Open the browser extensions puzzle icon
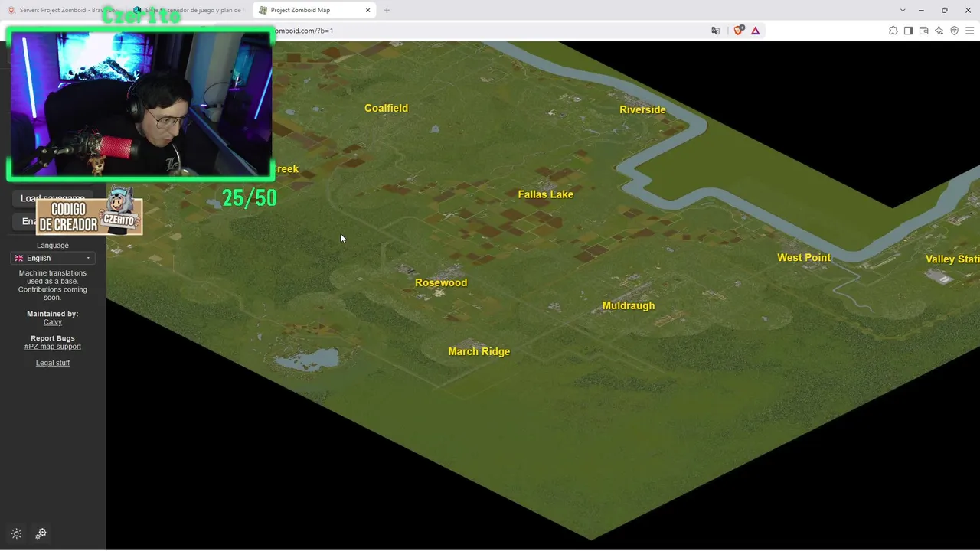980x551 pixels. pos(893,31)
